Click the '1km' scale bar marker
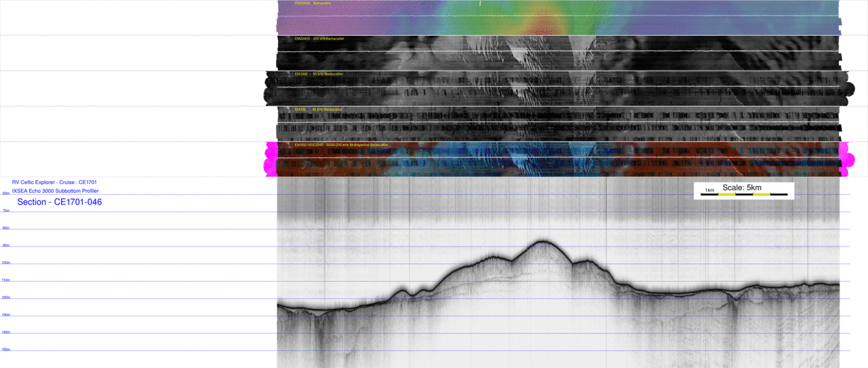Viewport: 868px width, 368px height. click(x=709, y=190)
